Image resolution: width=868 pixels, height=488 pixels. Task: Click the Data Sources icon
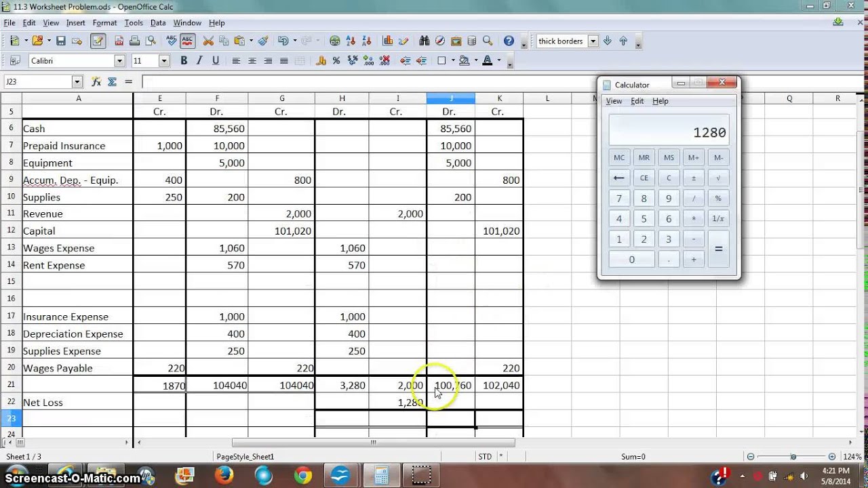click(472, 41)
